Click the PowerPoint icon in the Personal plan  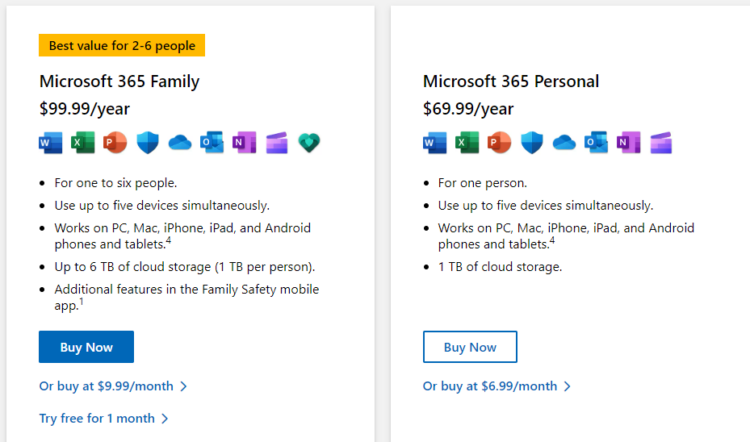[499, 143]
